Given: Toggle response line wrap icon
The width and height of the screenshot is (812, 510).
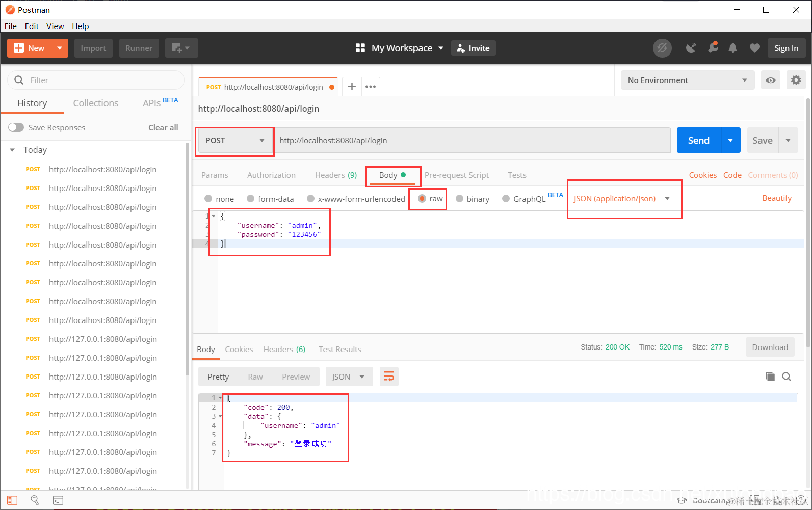Looking at the screenshot, I should click(389, 377).
